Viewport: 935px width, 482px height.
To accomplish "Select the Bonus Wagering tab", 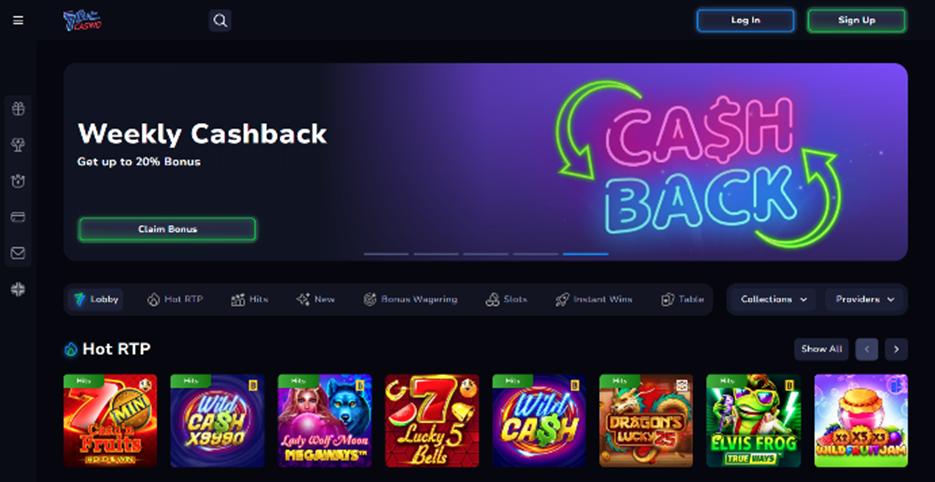I will click(x=410, y=299).
